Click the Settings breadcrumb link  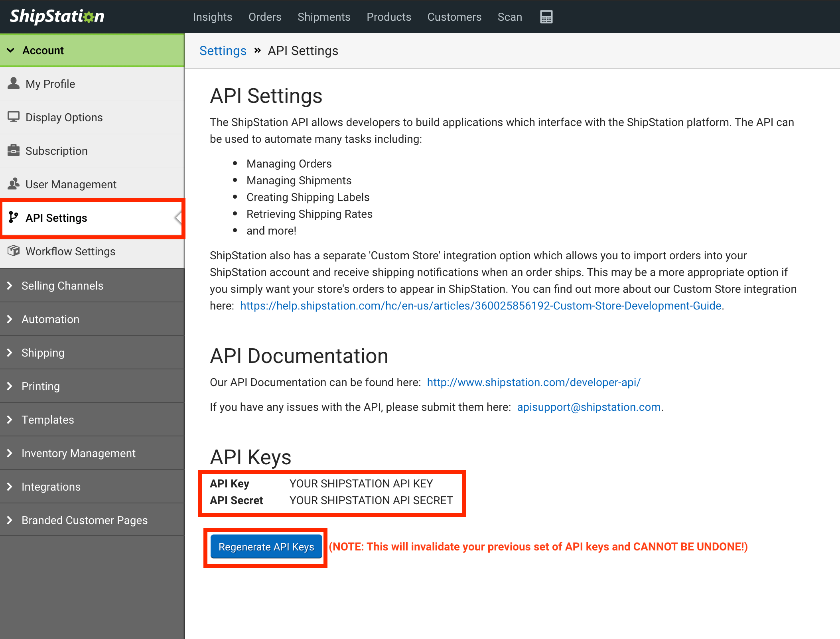click(x=223, y=51)
